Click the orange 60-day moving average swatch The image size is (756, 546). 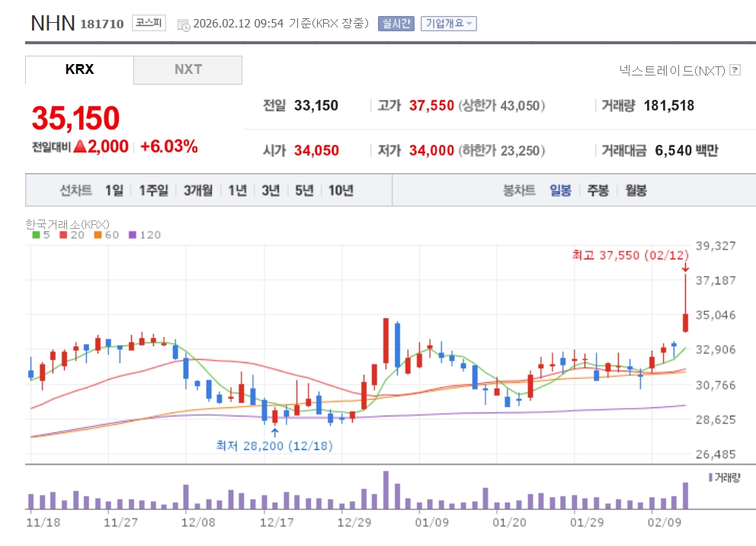pyautogui.click(x=98, y=235)
